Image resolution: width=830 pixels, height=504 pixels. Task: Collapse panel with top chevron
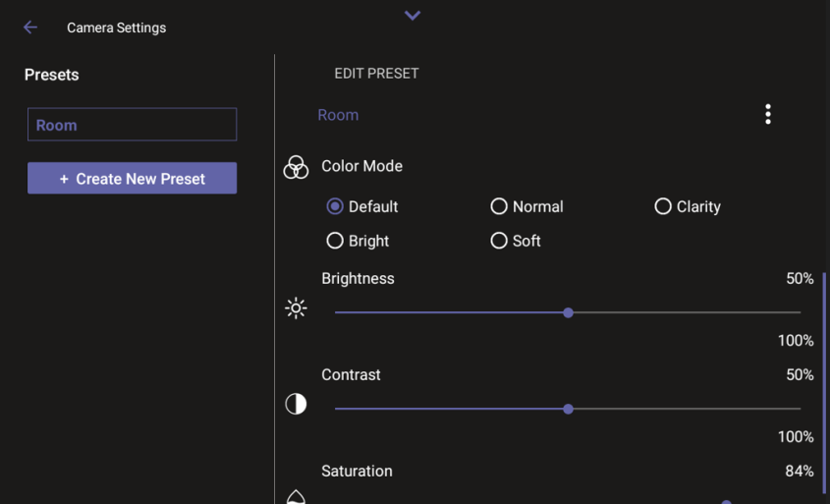point(413,15)
